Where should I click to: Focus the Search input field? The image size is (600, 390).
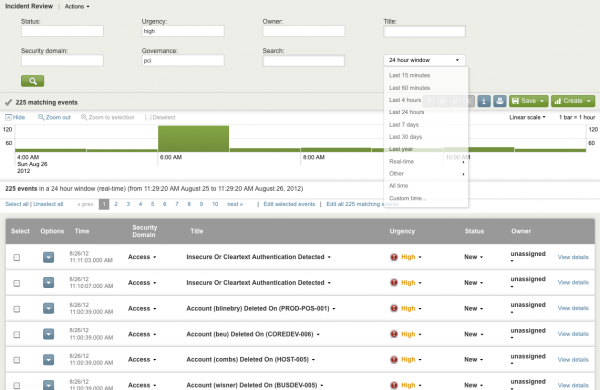click(x=304, y=60)
